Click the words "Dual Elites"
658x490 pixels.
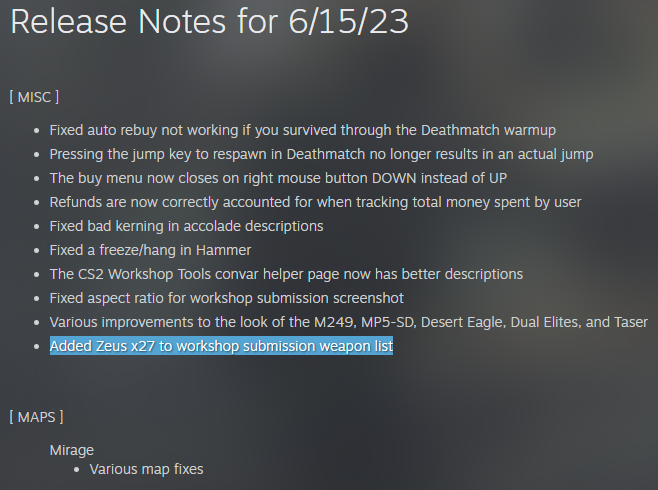589,322
